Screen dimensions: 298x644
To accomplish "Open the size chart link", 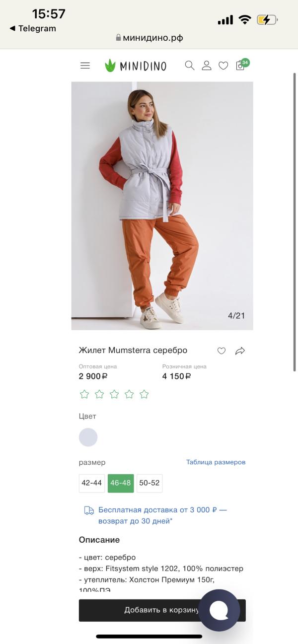I will coord(216,462).
